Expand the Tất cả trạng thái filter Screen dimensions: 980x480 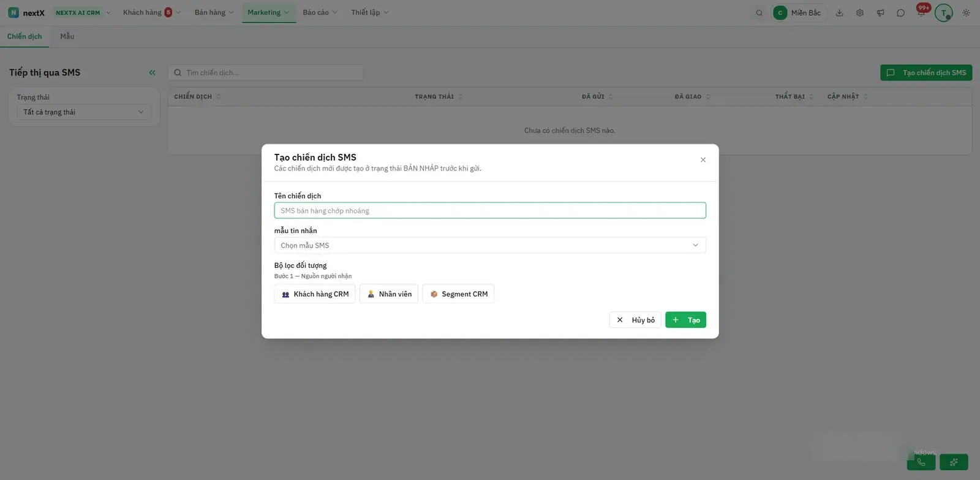pos(84,112)
